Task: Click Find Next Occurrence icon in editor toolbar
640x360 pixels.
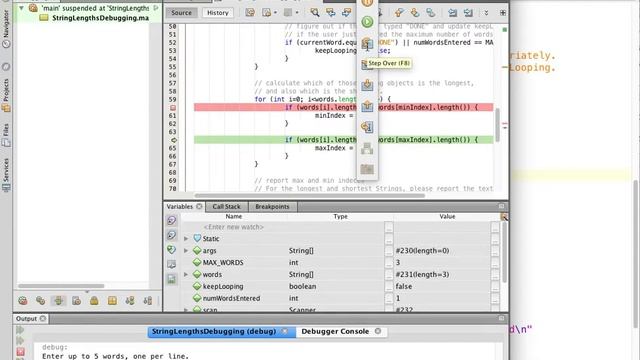Action: click(347, 13)
